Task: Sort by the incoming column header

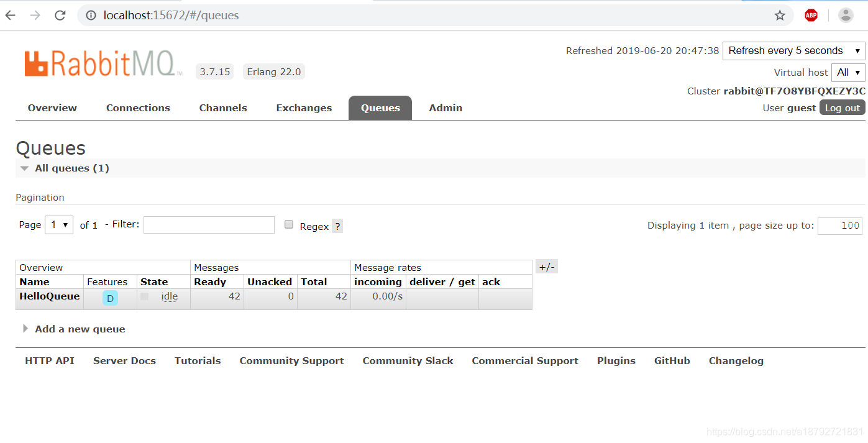Action: (378, 282)
